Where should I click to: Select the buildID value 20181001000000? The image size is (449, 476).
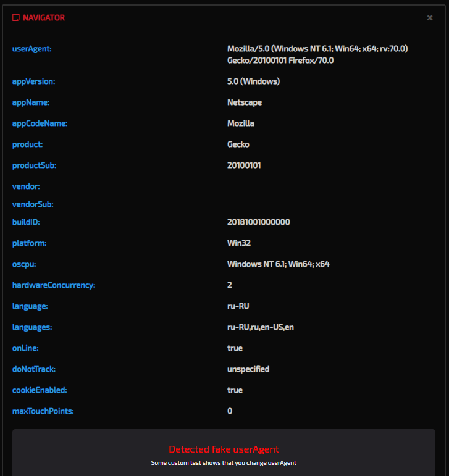(x=258, y=222)
